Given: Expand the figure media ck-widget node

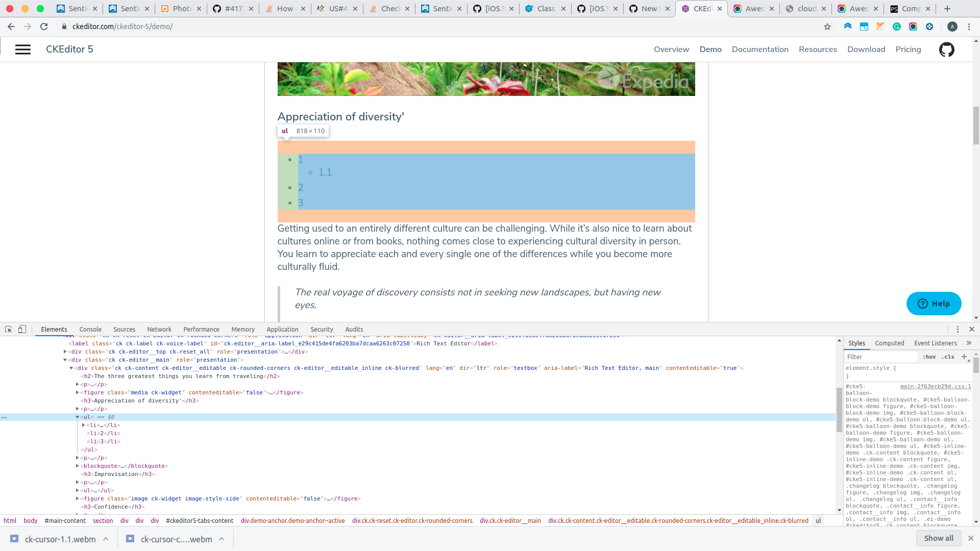Looking at the screenshot, I should (77, 392).
